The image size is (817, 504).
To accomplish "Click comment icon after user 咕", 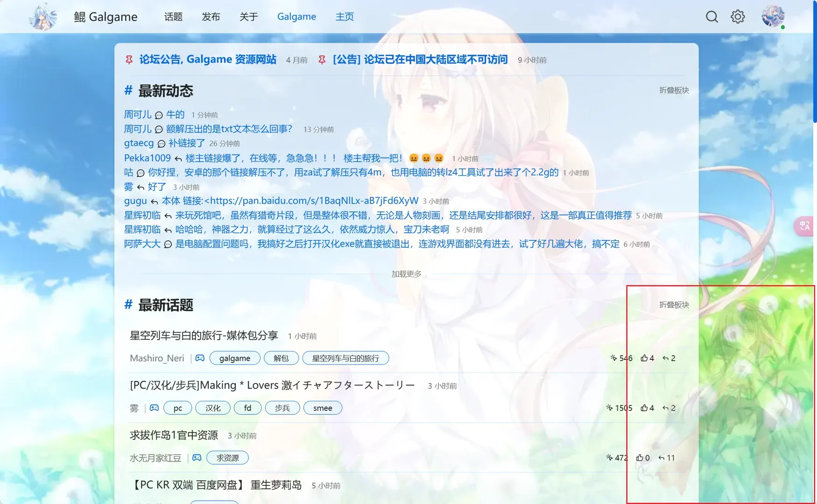I will coord(141,173).
